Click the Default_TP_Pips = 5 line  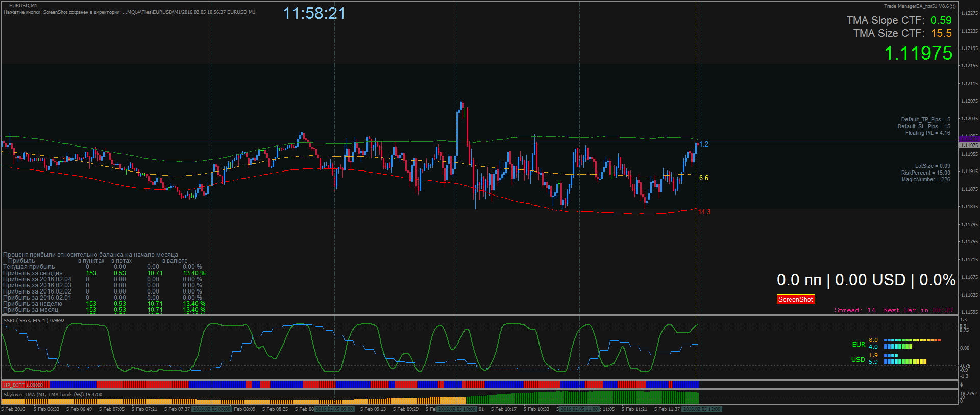click(x=925, y=119)
